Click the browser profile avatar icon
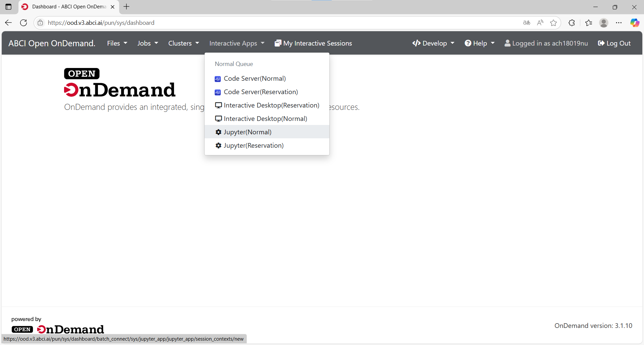 604,23
